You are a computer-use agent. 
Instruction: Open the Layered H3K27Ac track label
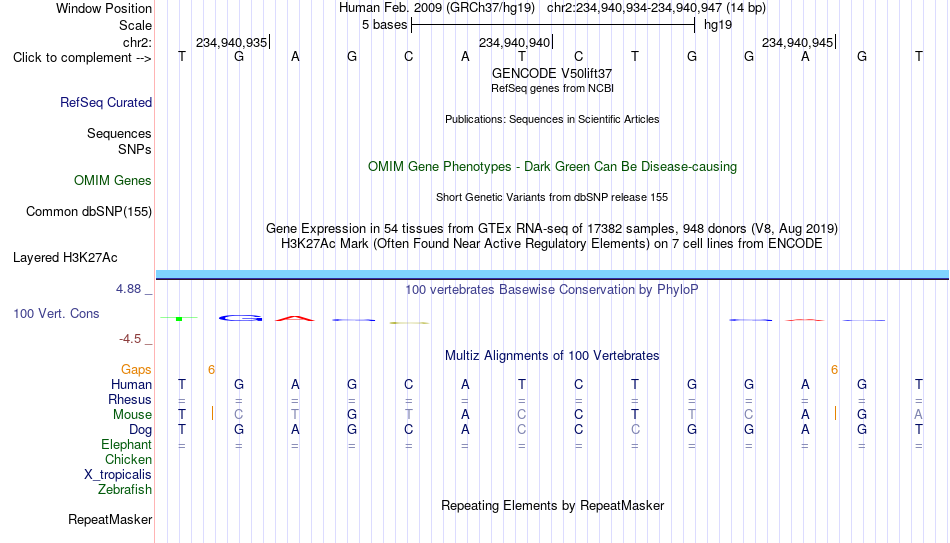[65, 258]
